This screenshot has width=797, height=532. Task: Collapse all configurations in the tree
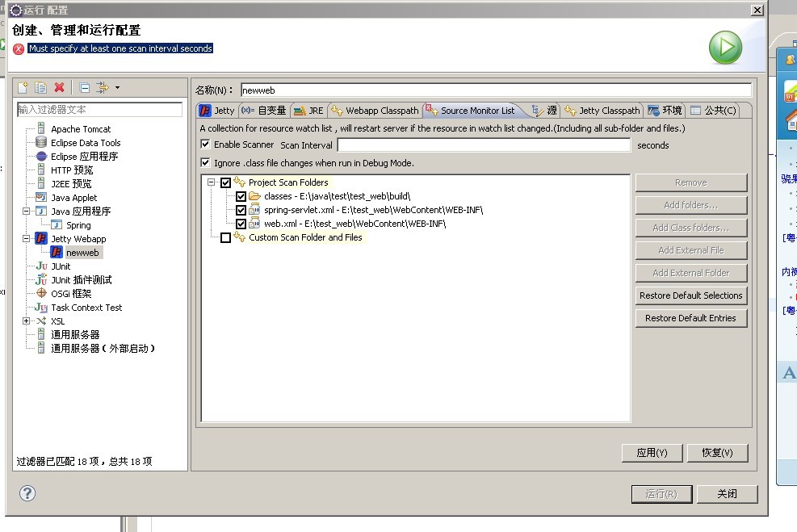[85, 87]
